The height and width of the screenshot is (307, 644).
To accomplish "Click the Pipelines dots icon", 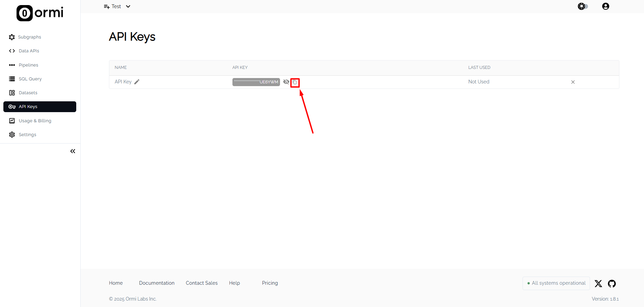I will (x=12, y=65).
